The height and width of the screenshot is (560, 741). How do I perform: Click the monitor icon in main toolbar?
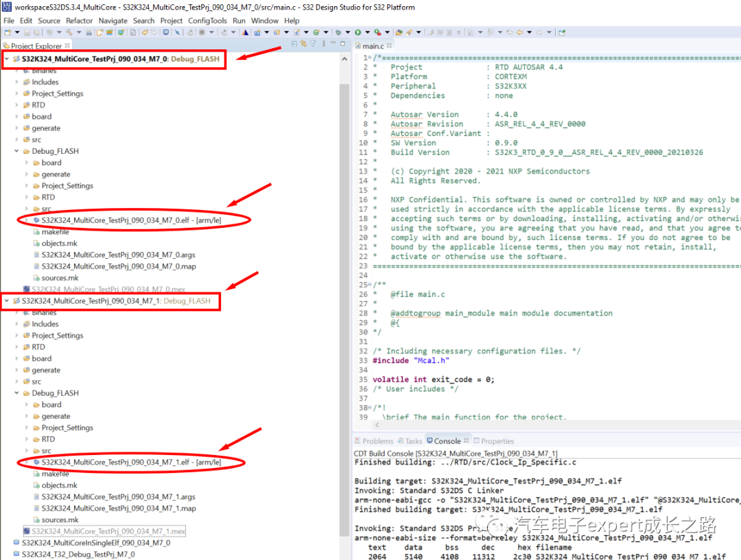(166, 33)
